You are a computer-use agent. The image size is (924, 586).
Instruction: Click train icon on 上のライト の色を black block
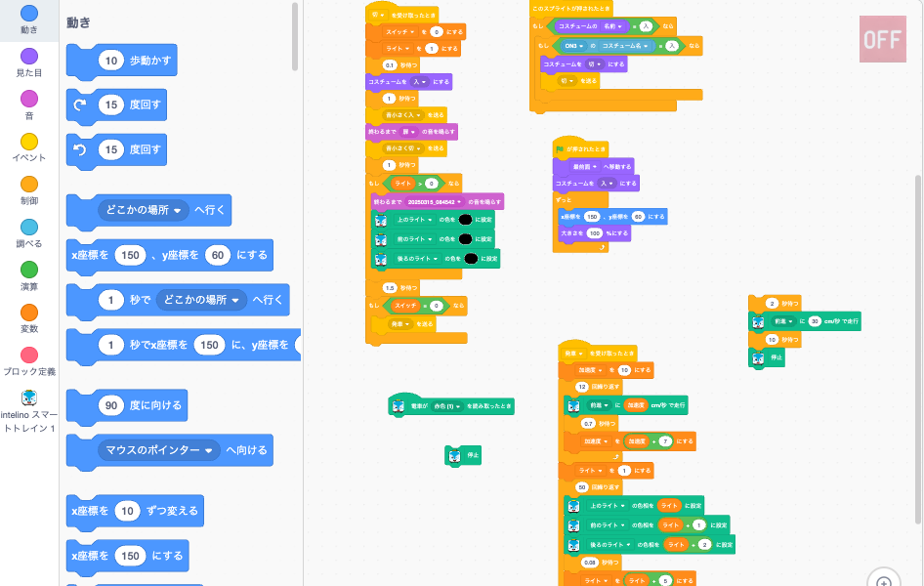pos(381,221)
